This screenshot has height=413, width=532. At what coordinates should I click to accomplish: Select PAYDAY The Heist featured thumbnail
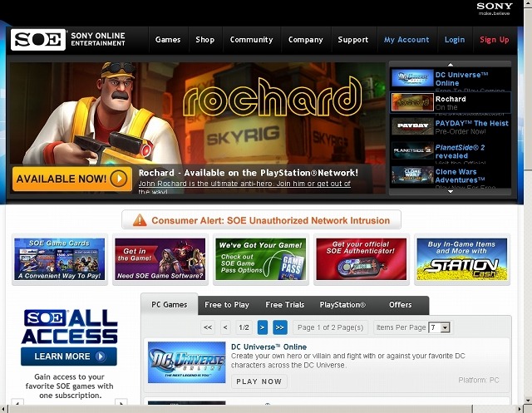pyautogui.click(x=412, y=126)
